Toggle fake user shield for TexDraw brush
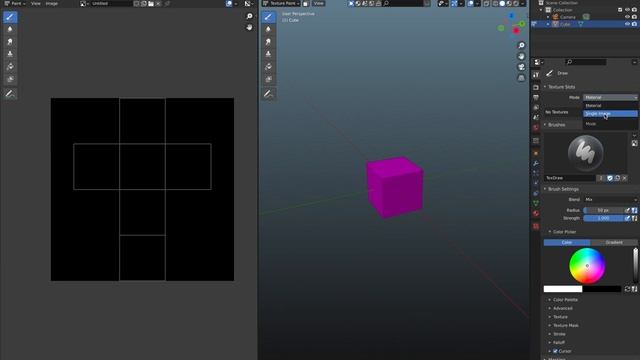Image resolution: width=640 pixels, height=360 pixels. point(610,178)
